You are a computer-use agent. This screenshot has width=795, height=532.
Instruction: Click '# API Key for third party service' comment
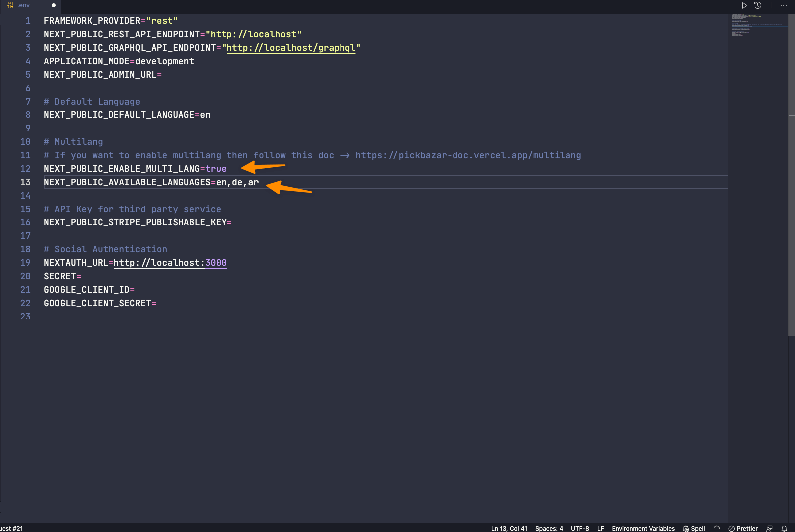click(x=132, y=209)
